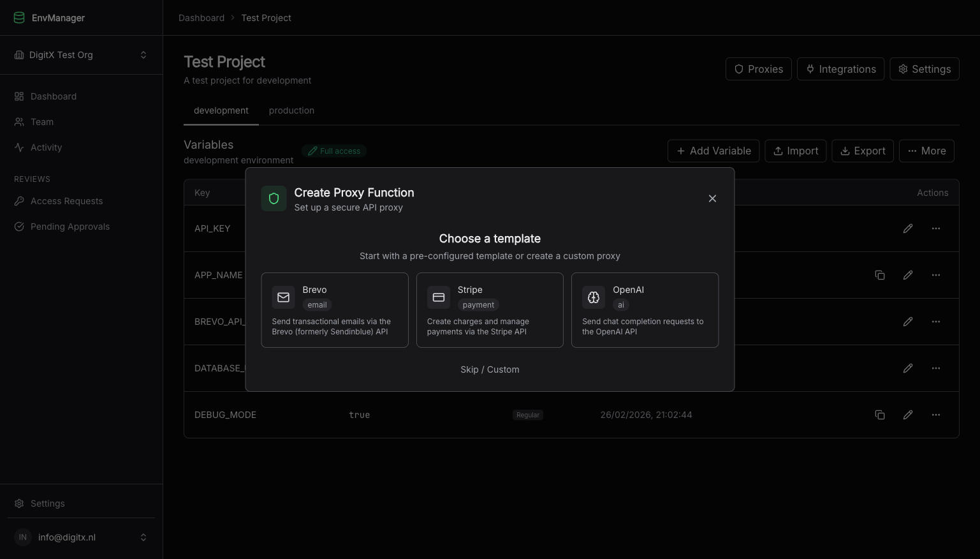Select the OpenAI ai template card
Image resolution: width=980 pixels, height=559 pixels.
(645, 310)
